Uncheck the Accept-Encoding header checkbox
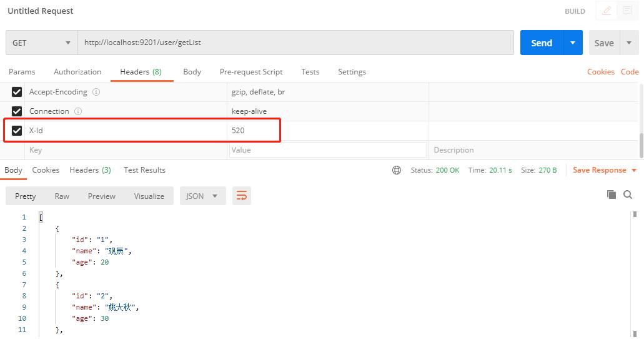The width and height of the screenshot is (644, 339). pyautogui.click(x=17, y=92)
